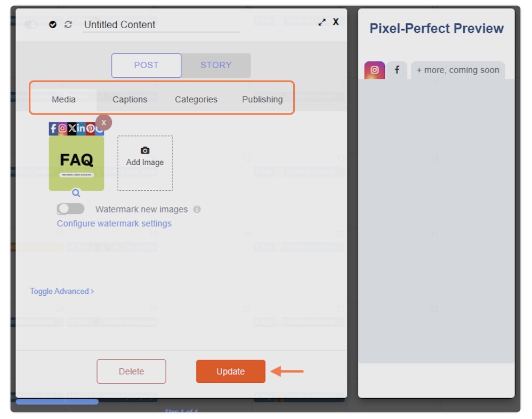Enable the Watermark new images toggle
This screenshot has height=419, width=532.
[70, 209]
